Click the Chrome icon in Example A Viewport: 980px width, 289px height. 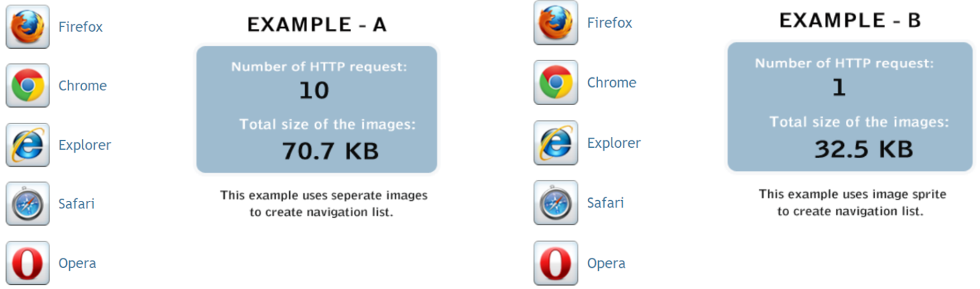pos(28,85)
